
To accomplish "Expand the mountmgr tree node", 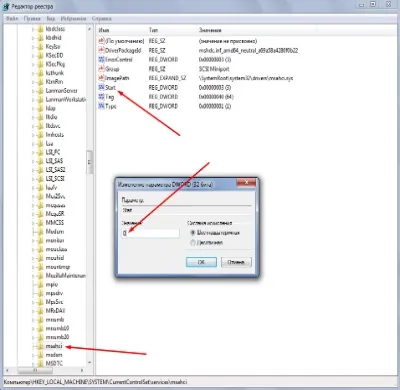I will (x=33, y=267).
